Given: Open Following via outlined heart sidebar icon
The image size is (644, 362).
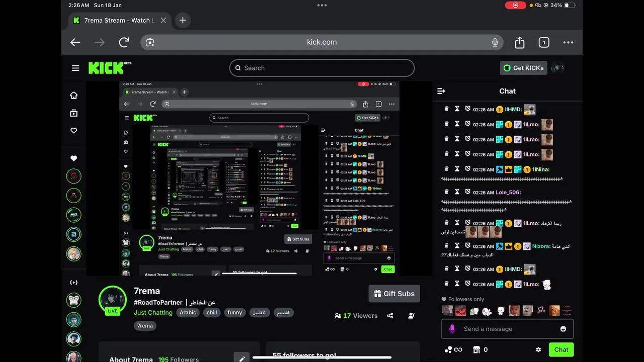Looking at the screenshot, I should point(74,130).
